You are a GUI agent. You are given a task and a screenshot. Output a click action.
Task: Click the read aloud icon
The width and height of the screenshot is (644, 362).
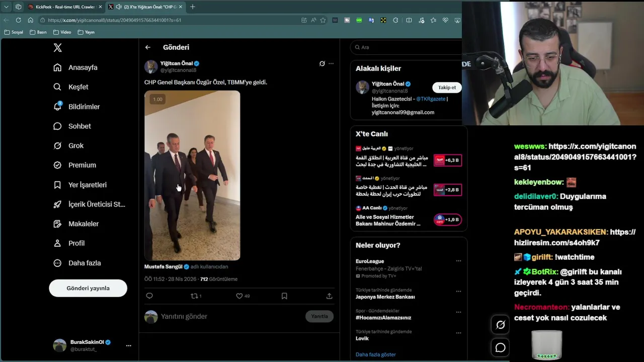click(x=313, y=20)
